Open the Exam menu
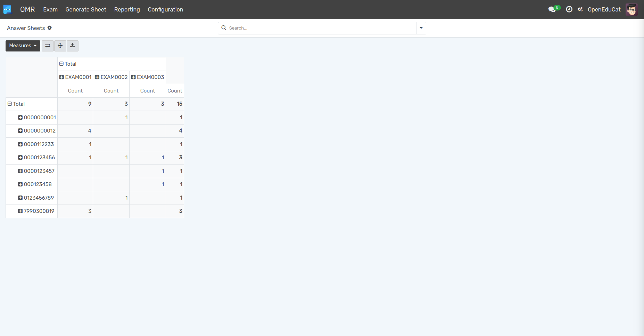 tap(50, 9)
